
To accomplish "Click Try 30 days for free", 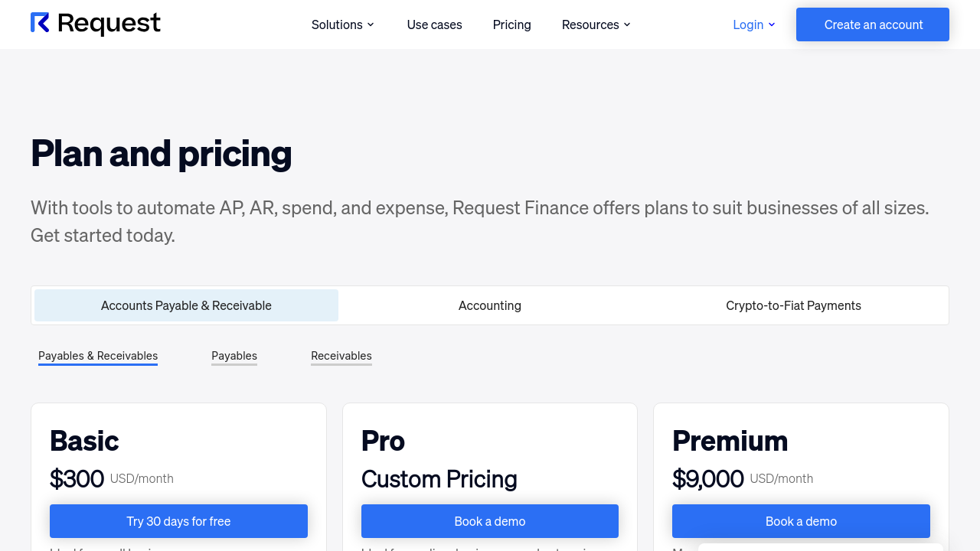I will pyautogui.click(x=178, y=521).
